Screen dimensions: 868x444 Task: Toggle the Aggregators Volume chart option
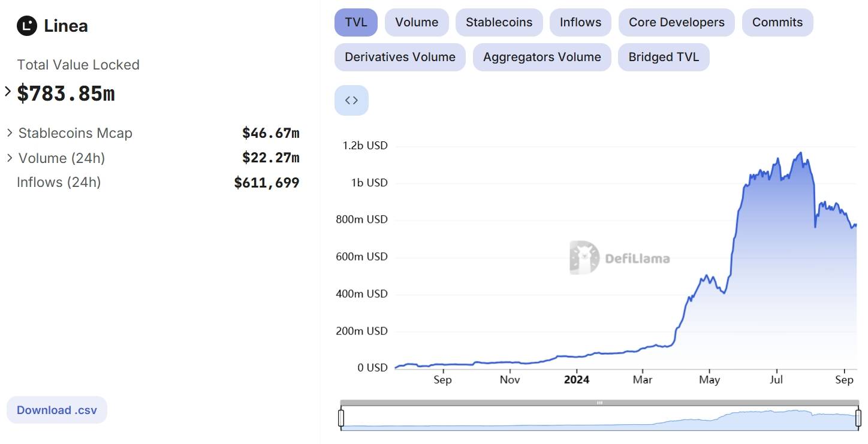pyautogui.click(x=542, y=58)
